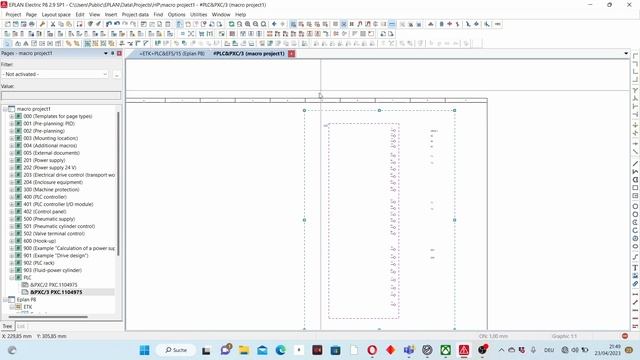
Task: Click the Zoom in magnifier with plus
Action: pyautogui.click(x=248, y=24)
